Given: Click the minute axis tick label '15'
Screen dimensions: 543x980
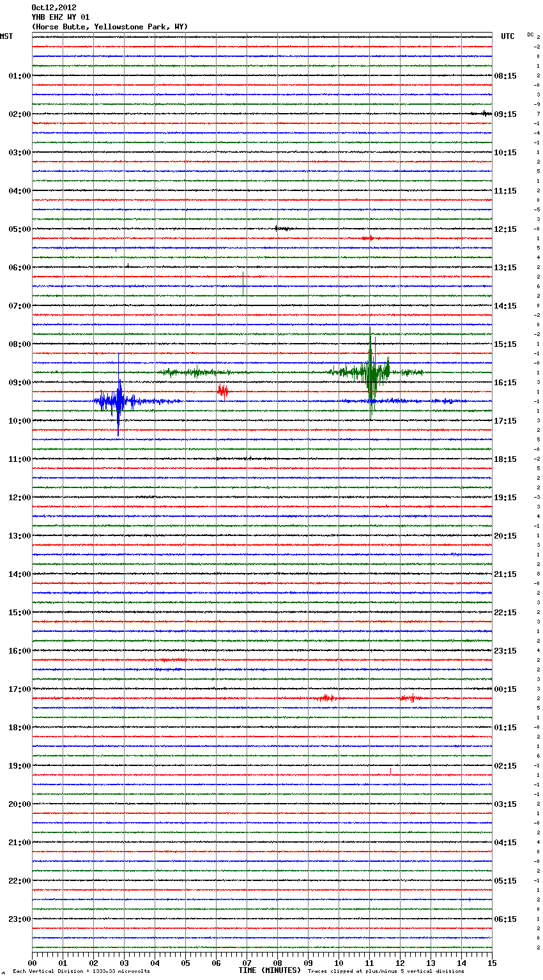Looking at the screenshot, I should pyautogui.click(x=492, y=963).
